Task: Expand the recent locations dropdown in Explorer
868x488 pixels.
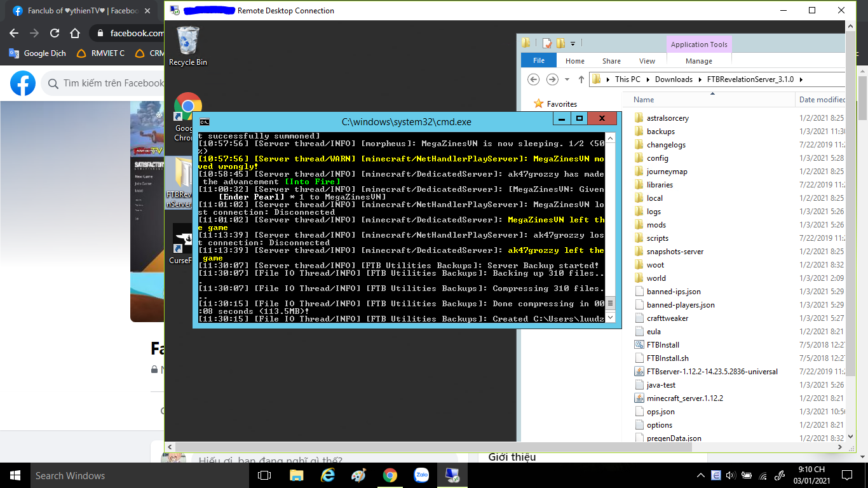Action: click(x=567, y=79)
